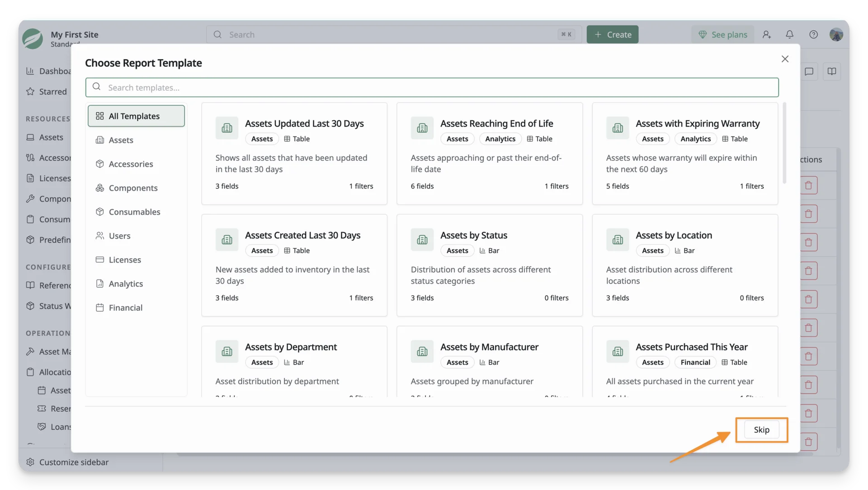Click the magnifier icon in template search
The image size is (868, 490).
pos(96,87)
